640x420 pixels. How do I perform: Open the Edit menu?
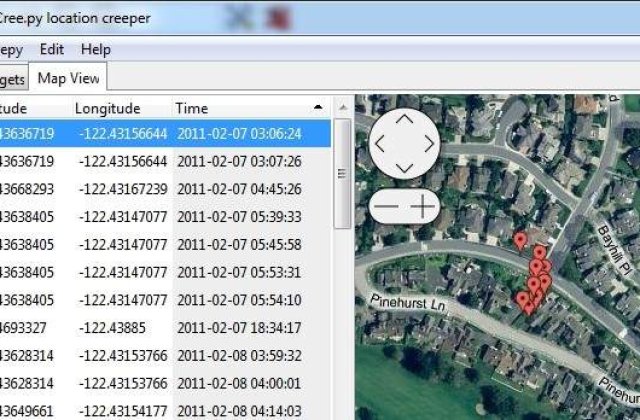click(52, 49)
